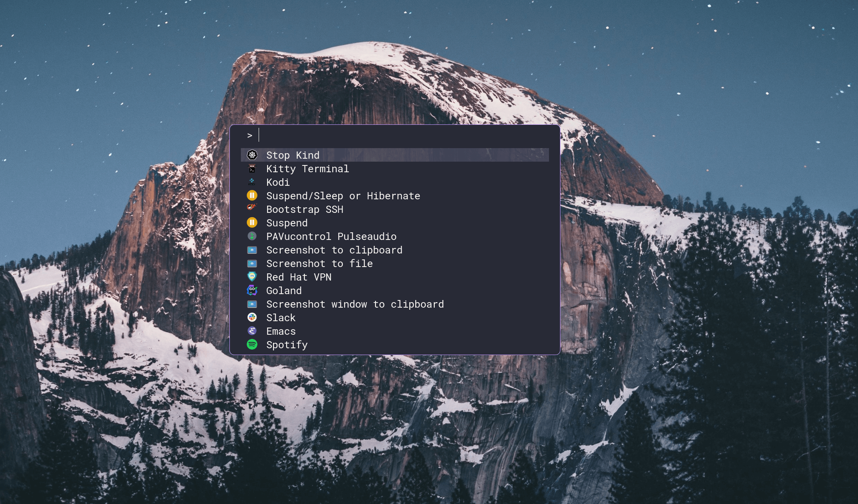
Task: Choose Suspend/Sleep or Hibernate entry
Action: click(x=343, y=196)
